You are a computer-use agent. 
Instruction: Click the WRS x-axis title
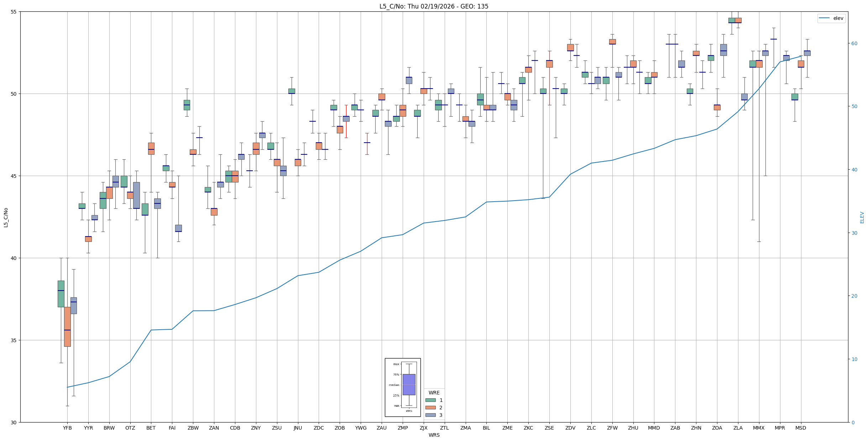pos(434,435)
